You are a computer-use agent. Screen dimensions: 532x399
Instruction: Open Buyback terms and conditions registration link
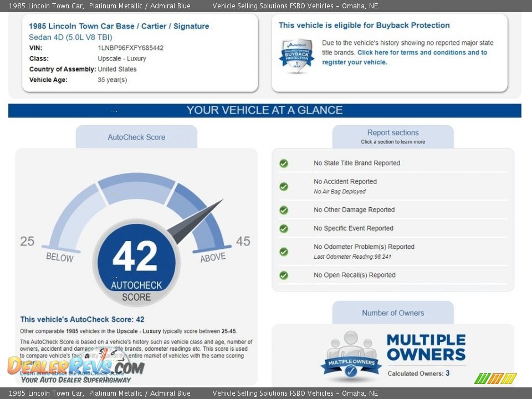point(405,57)
